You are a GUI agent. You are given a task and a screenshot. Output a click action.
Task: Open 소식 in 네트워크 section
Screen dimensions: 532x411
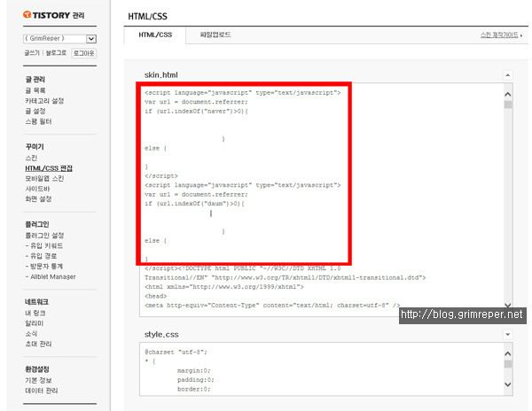click(31, 333)
